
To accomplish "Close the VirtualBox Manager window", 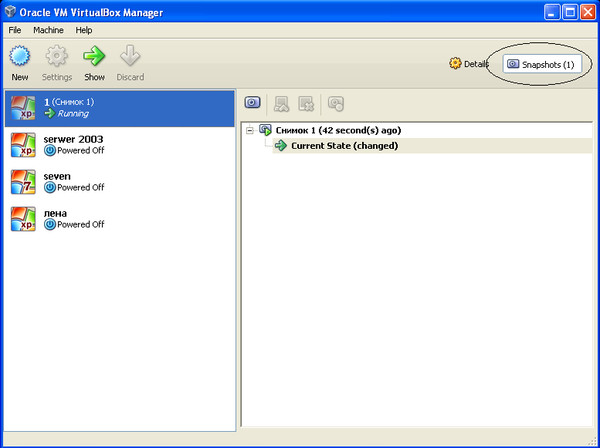I will [588, 12].
